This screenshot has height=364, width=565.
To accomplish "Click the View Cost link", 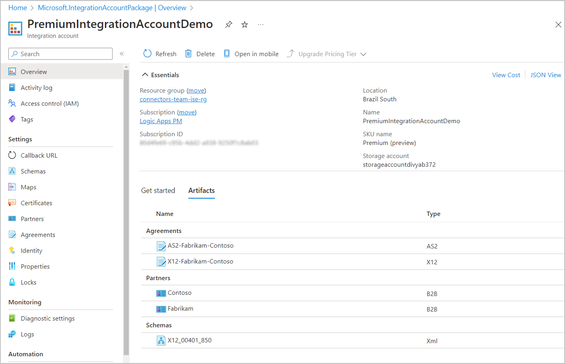I will [x=506, y=75].
